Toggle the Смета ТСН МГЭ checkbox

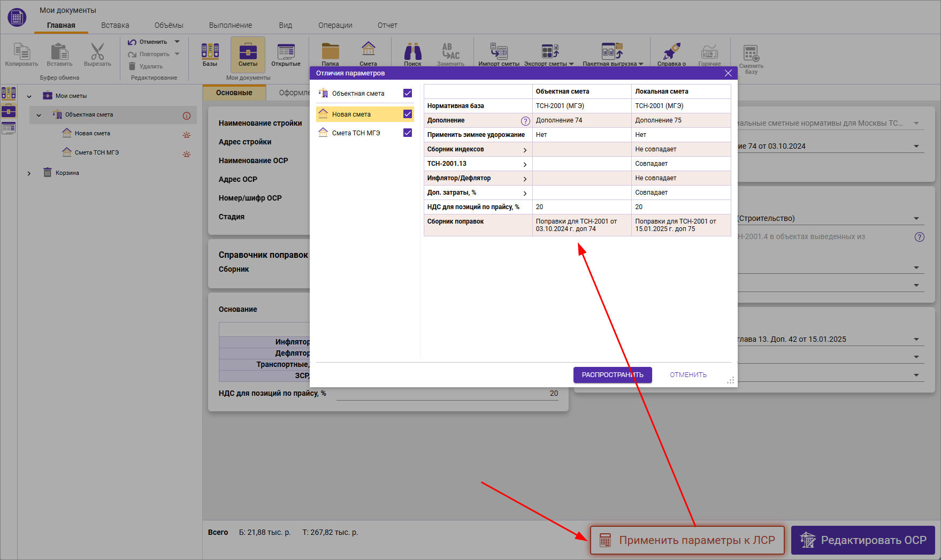pos(408,133)
